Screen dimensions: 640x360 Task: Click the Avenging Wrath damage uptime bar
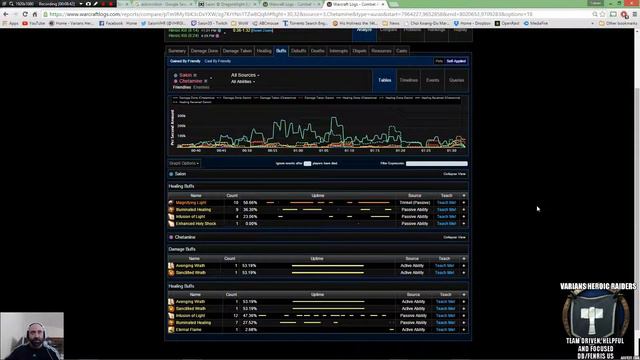(x=328, y=266)
